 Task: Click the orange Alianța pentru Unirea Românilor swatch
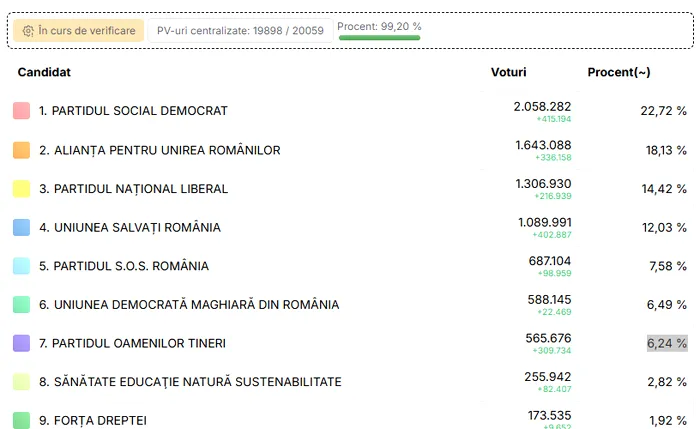coord(21,150)
